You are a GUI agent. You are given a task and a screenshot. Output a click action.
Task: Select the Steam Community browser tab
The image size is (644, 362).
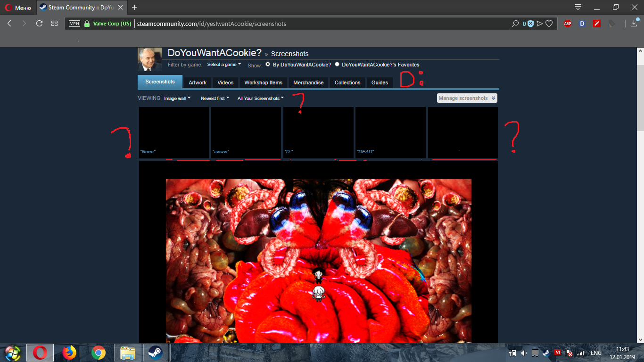tap(81, 8)
